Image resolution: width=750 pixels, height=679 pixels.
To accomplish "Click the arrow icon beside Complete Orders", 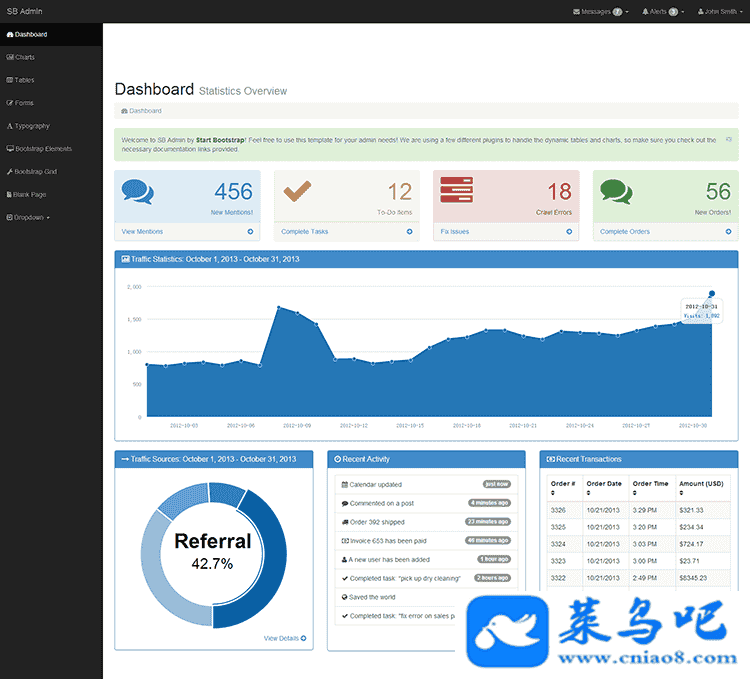I will pos(729,232).
